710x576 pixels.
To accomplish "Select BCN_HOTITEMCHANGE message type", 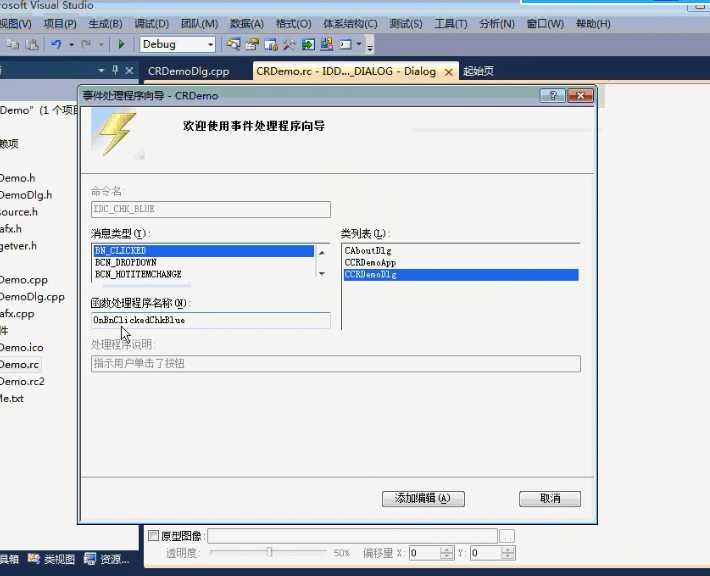I will point(203,274).
